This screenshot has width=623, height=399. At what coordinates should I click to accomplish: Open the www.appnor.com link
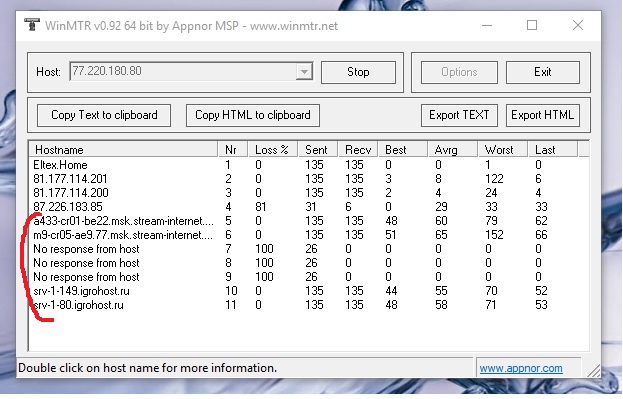tap(521, 368)
